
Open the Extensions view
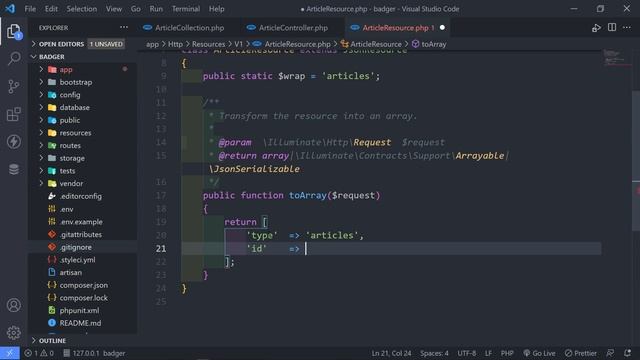point(14,114)
